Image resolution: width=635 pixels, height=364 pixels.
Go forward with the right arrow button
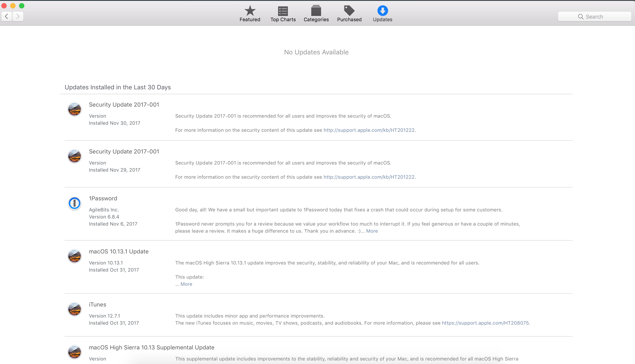pyautogui.click(x=18, y=17)
